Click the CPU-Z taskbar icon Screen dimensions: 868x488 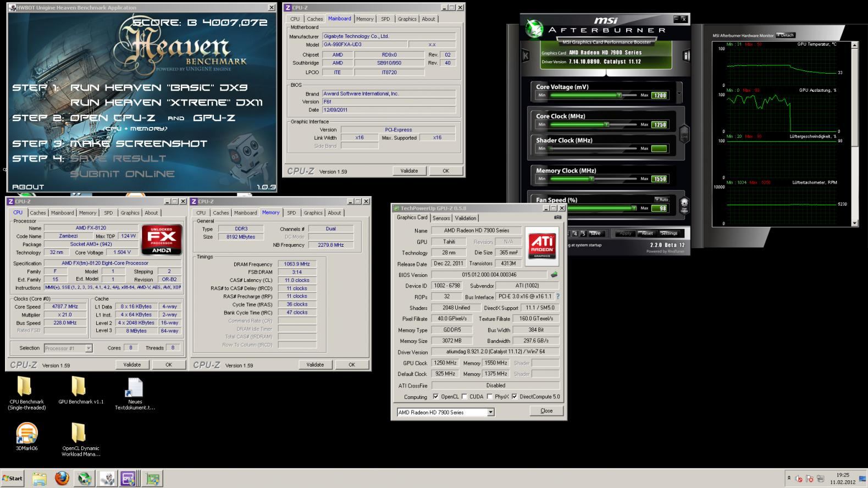(128, 479)
